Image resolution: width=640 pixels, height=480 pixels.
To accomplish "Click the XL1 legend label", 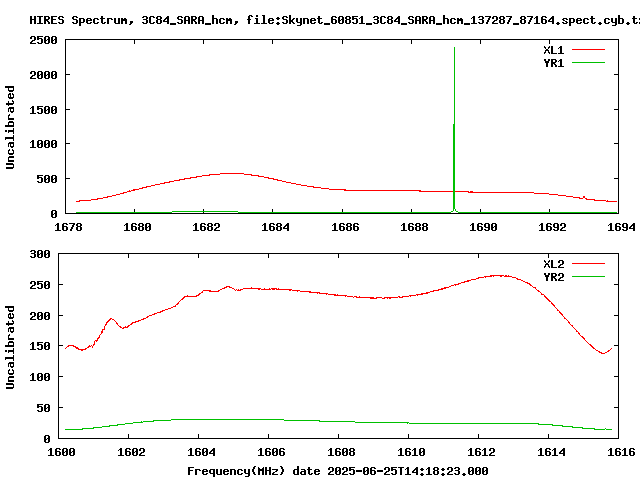I will [553, 50].
